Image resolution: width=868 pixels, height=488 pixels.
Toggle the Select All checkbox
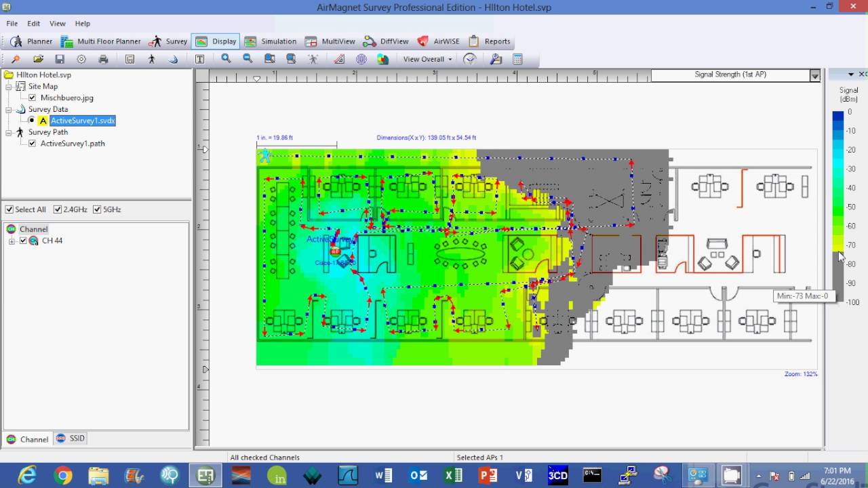(x=9, y=210)
